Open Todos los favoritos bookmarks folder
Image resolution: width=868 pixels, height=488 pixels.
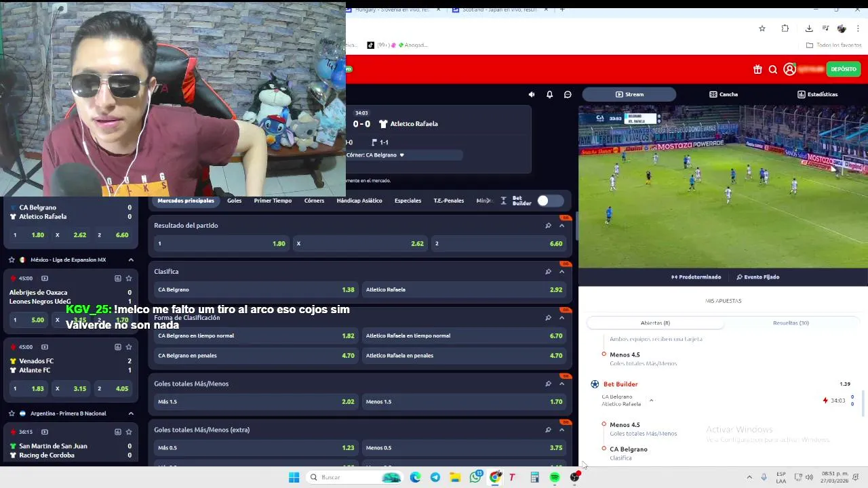834,45
